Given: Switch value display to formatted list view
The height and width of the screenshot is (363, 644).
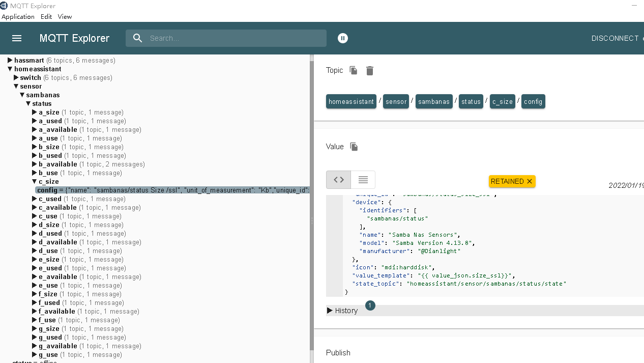Looking at the screenshot, I should coord(363,180).
